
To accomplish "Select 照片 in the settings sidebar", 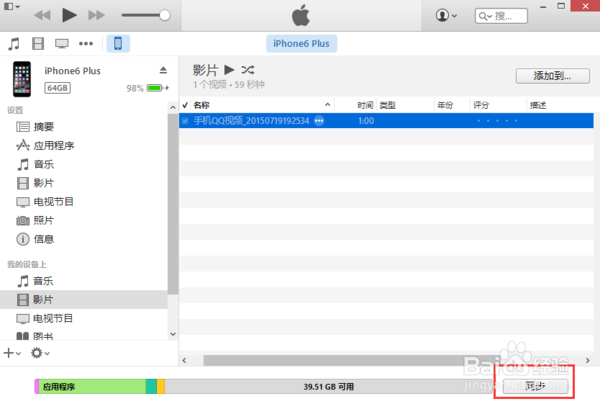I will (x=45, y=220).
